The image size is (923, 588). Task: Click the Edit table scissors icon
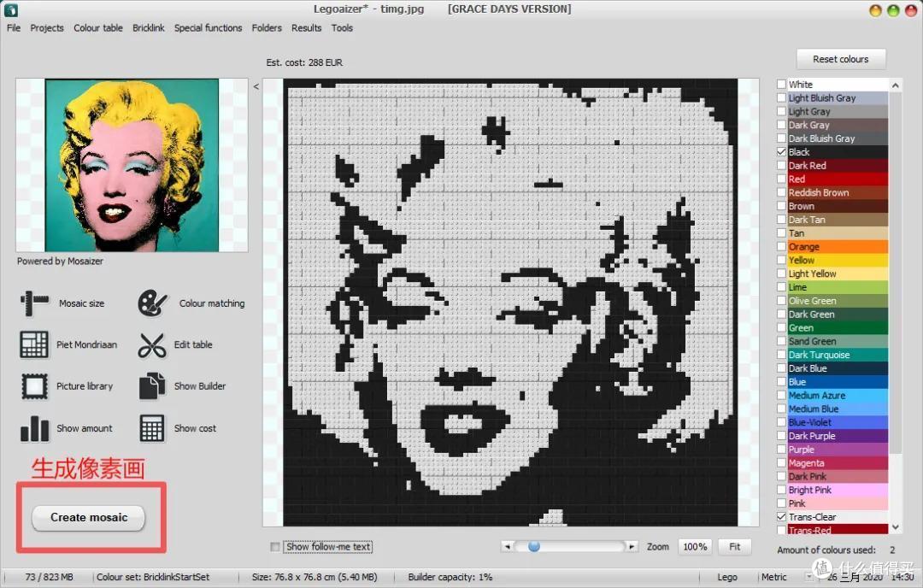pyautogui.click(x=152, y=345)
